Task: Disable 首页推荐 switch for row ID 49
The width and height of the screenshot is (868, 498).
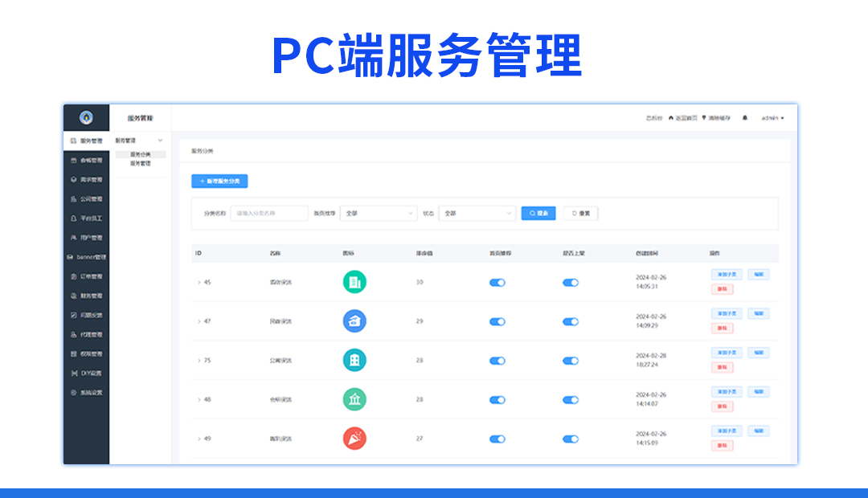Action: pos(497,439)
